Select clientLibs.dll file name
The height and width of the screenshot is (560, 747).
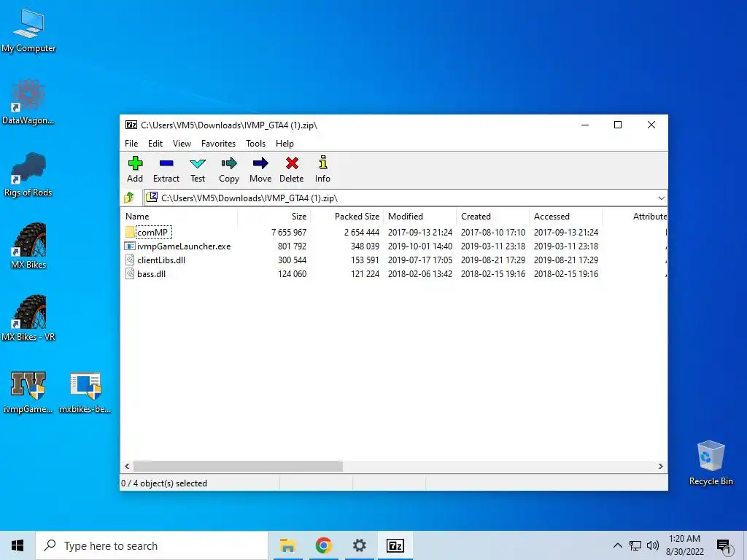[161, 260]
